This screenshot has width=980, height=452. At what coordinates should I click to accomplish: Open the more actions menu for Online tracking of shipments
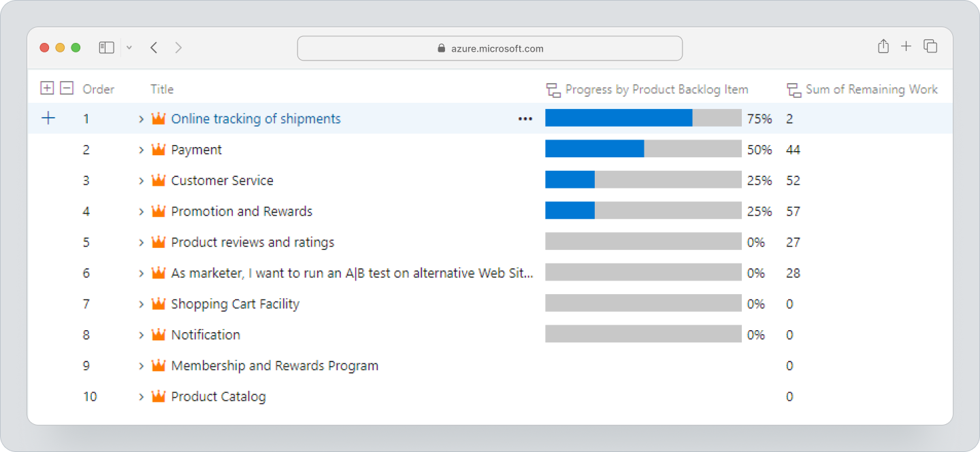coord(525,118)
